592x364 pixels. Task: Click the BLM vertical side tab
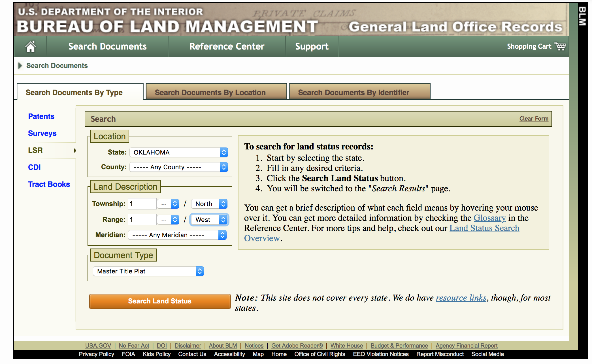point(583,16)
